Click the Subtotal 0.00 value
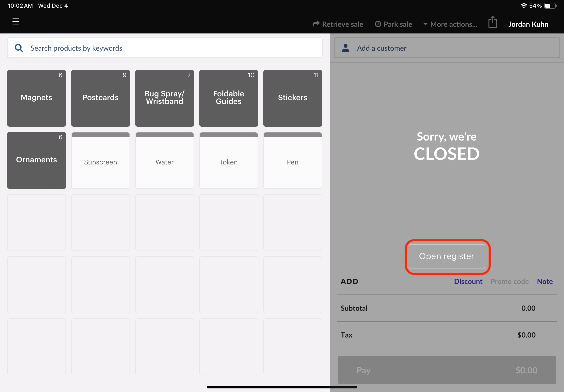 (528, 308)
